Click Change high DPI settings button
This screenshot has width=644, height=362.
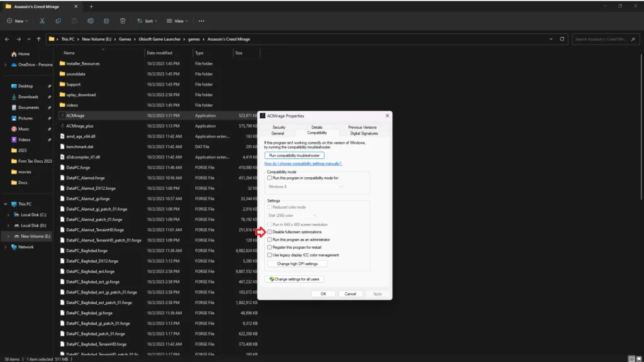point(297,264)
